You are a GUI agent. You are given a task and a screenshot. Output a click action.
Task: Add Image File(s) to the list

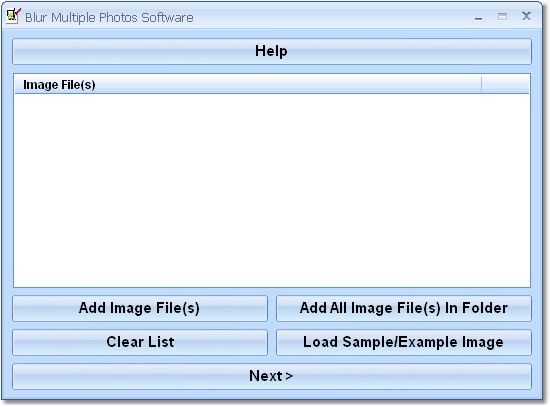pos(140,308)
